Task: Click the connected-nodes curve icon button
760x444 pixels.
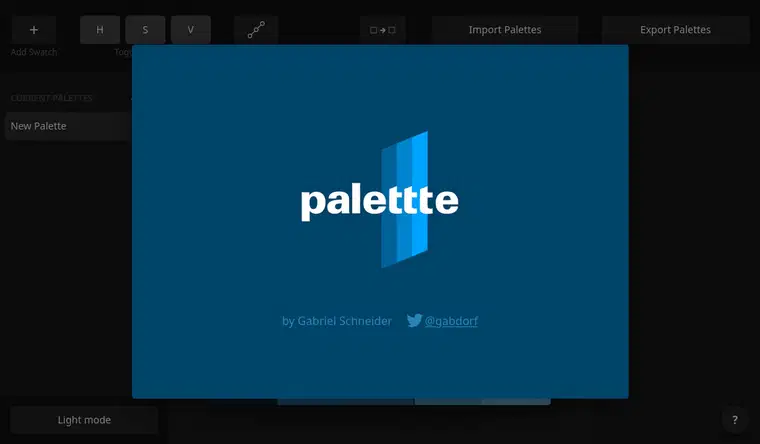Action: tap(256, 30)
